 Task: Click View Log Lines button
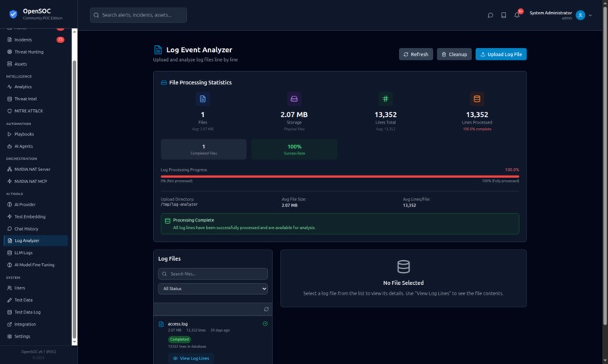191,358
